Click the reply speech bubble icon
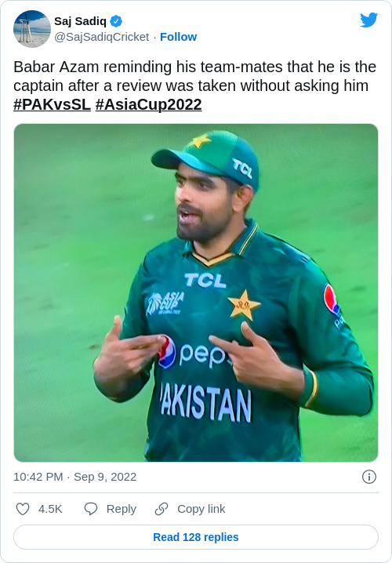392x563 pixels. point(91,509)
